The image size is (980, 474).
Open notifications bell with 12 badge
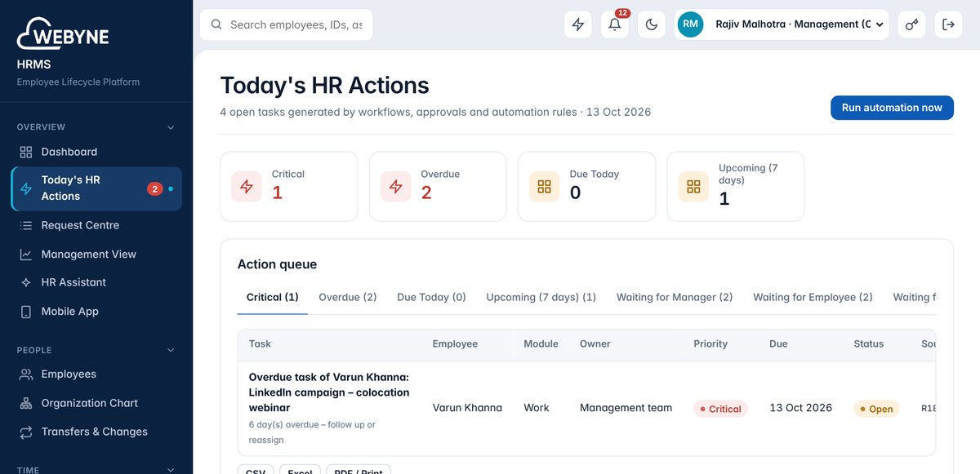tap(615, 24)
